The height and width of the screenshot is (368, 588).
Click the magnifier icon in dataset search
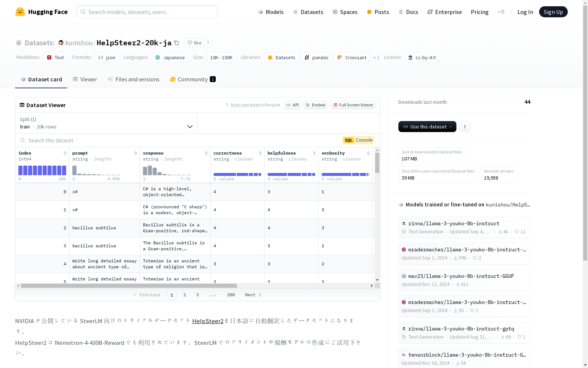tap(23, 140)
